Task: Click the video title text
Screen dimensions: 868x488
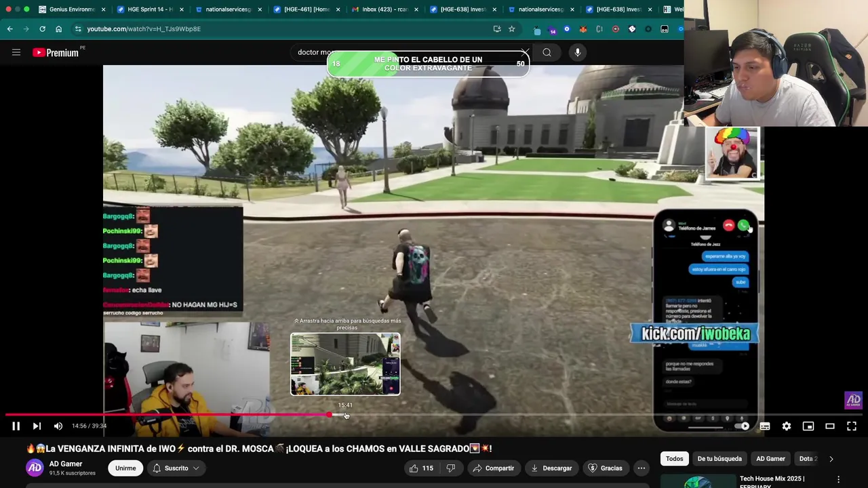Action: [x=258, y=449]
